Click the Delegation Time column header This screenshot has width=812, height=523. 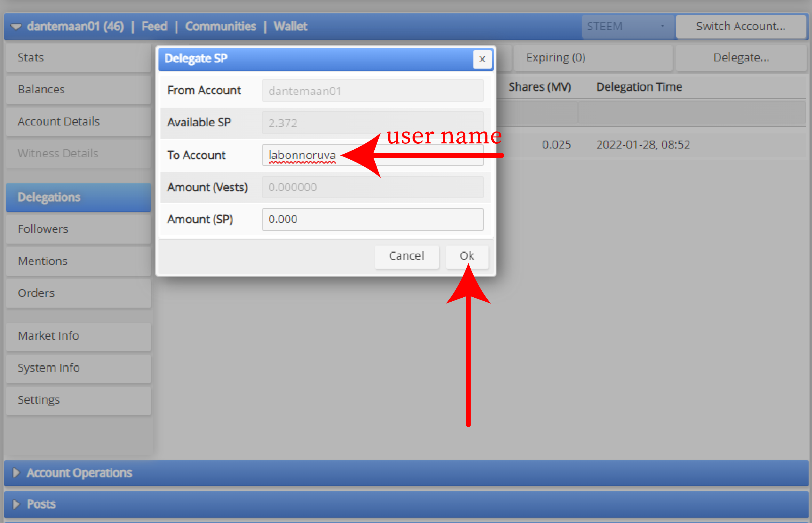click(x=639, y=87)
